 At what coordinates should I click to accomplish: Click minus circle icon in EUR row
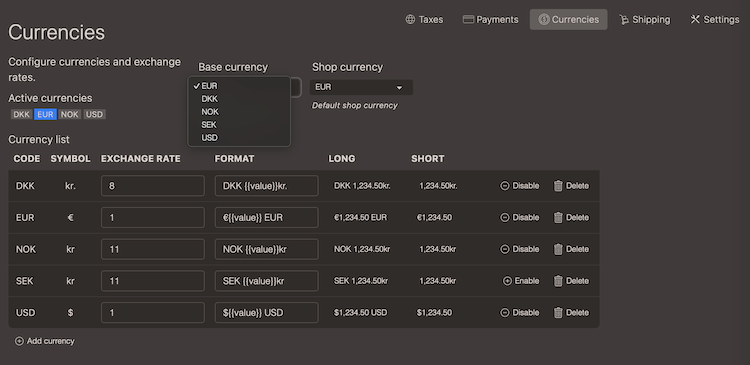click(505, 218)
